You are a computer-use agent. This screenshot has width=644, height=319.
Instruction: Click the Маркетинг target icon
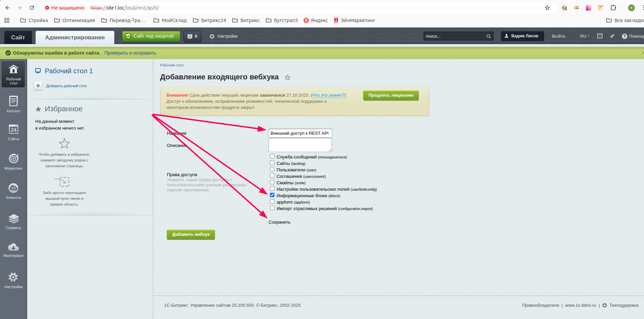(14, 159)
